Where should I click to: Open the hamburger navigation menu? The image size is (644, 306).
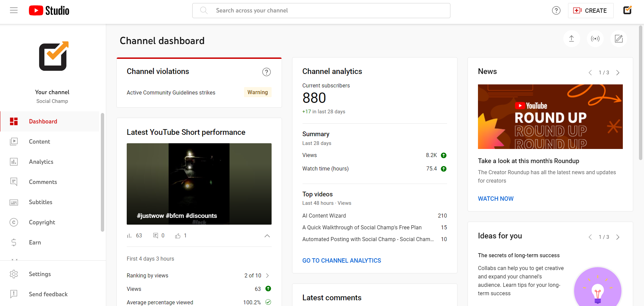pyautogui.click(x=14, y=10)
